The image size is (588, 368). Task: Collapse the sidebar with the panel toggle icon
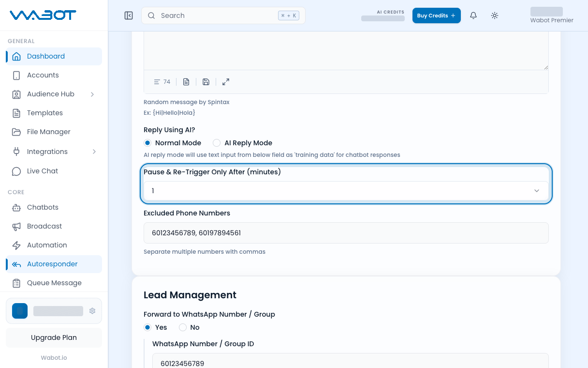129,15
